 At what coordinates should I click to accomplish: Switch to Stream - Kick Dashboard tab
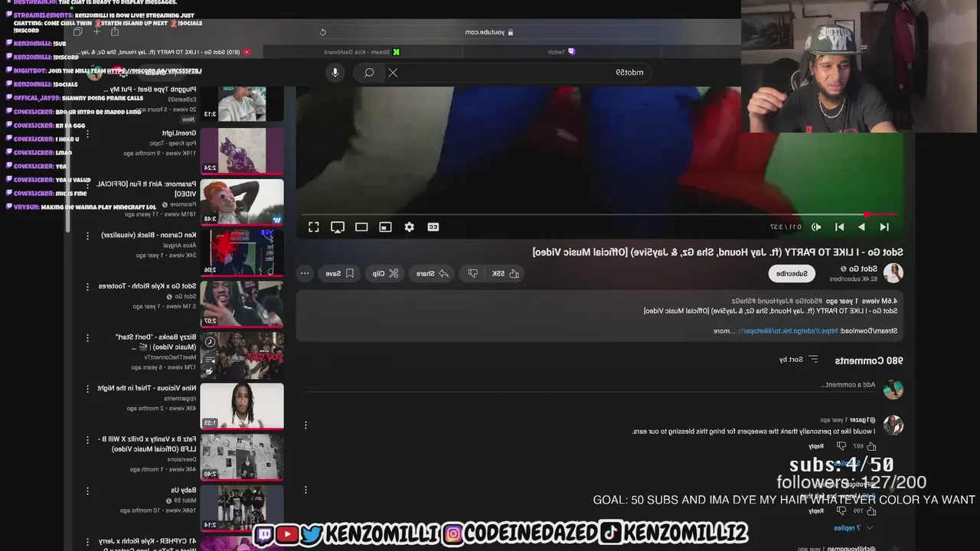tap(363, 52)
